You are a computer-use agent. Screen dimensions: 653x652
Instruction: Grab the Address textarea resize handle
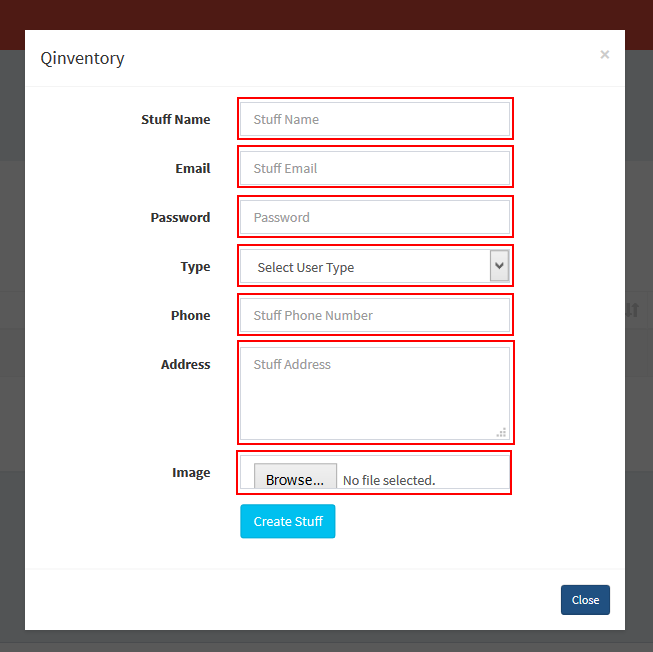click(x=501, y=432)
